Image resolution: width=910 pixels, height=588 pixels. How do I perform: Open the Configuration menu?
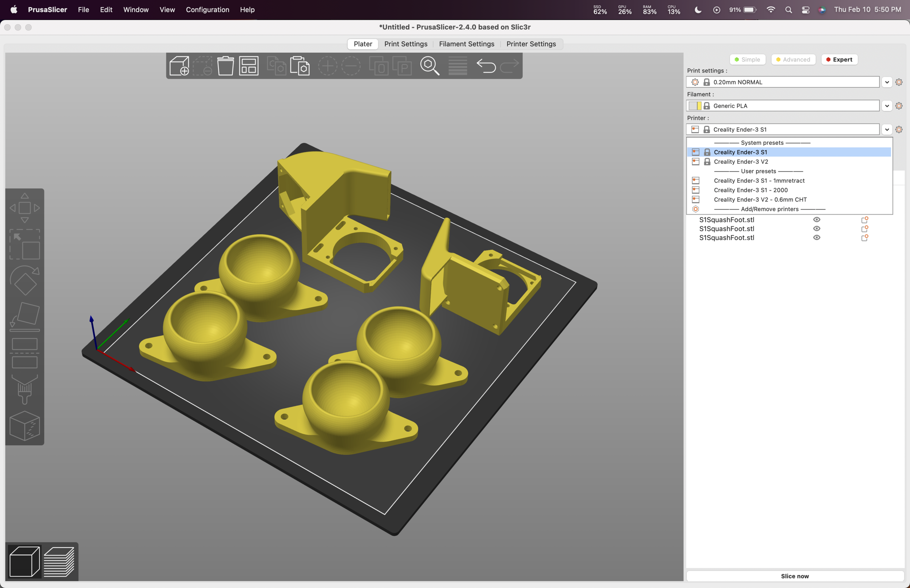(x=207, y=10)
